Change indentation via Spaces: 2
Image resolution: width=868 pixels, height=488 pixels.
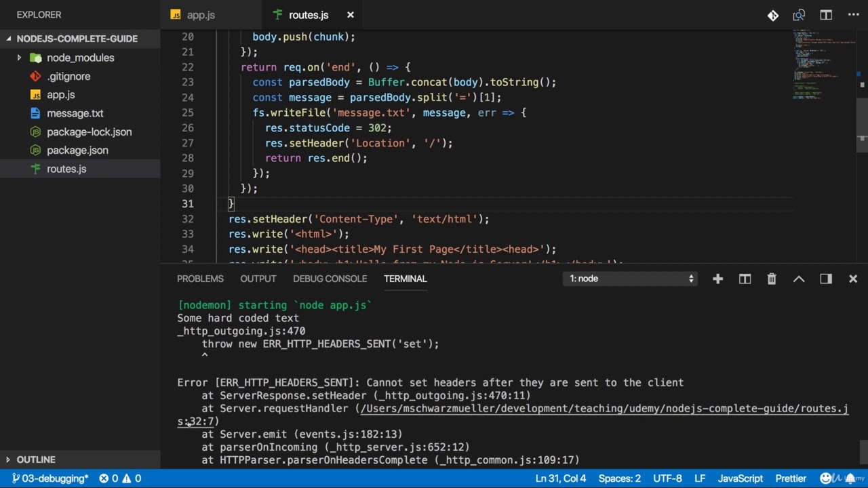(619, 479)
